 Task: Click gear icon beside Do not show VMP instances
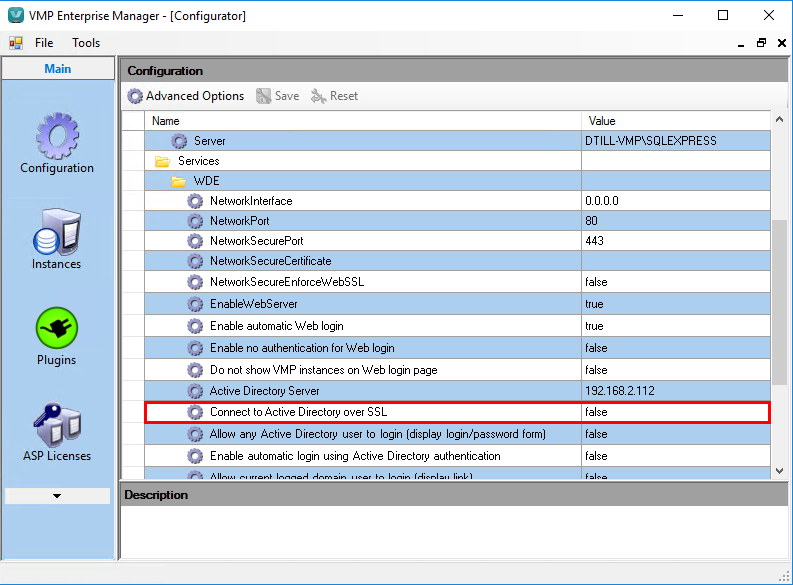[x=195, y=370]
